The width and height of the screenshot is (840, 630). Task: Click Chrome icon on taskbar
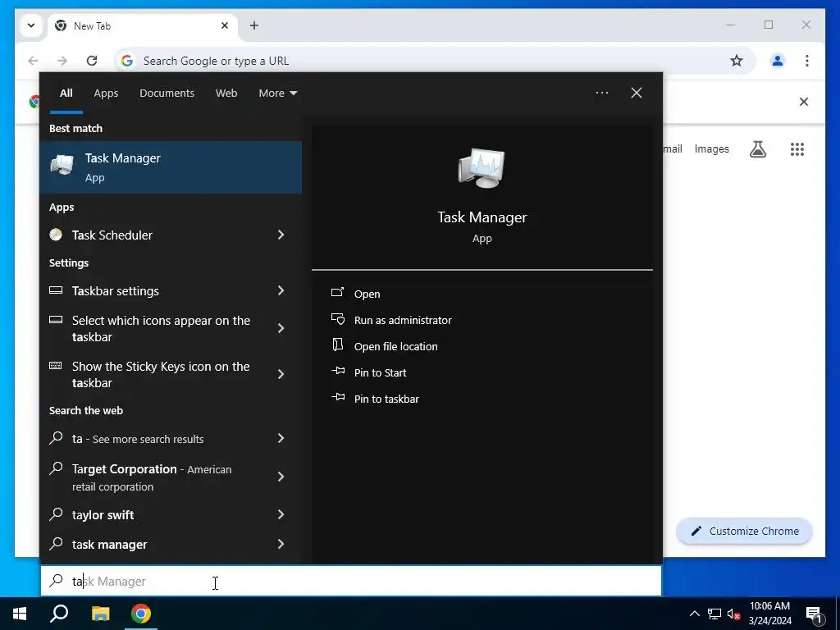coord(141,614)
